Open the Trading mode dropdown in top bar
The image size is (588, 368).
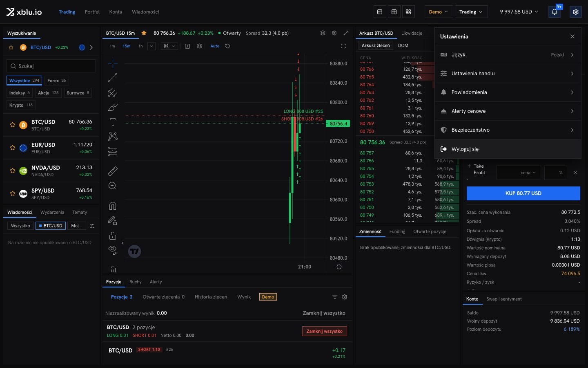471,12
